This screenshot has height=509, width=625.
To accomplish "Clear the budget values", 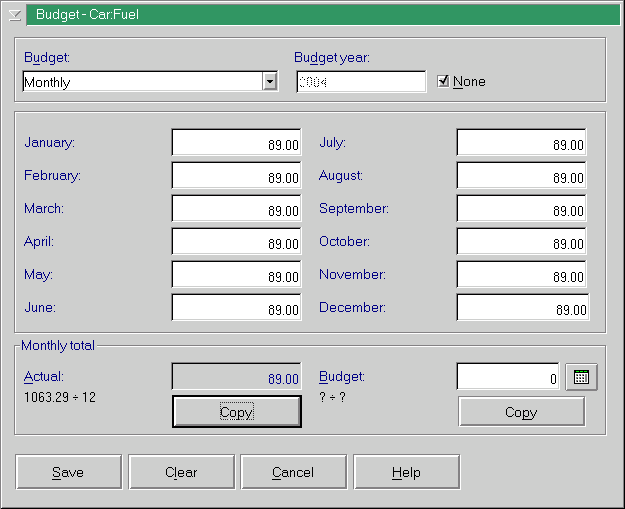I will point(181,472).
